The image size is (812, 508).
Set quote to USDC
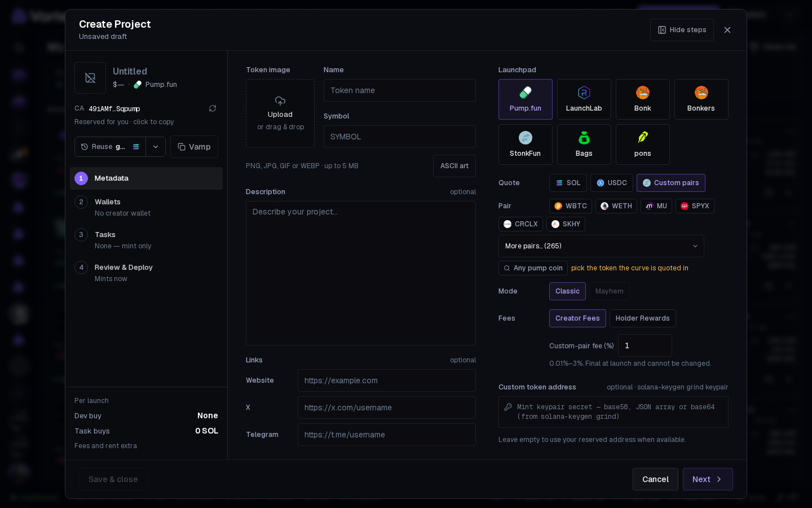click(612, 183)
